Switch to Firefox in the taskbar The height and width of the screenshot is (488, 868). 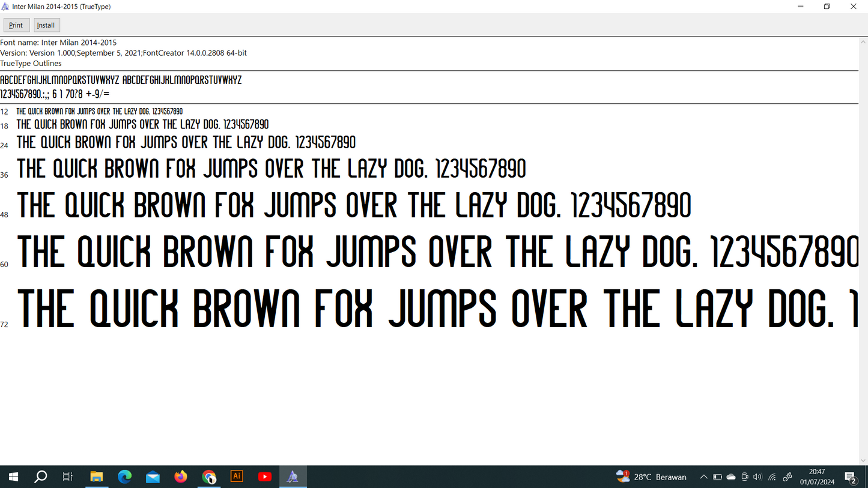tap(181, 477)
